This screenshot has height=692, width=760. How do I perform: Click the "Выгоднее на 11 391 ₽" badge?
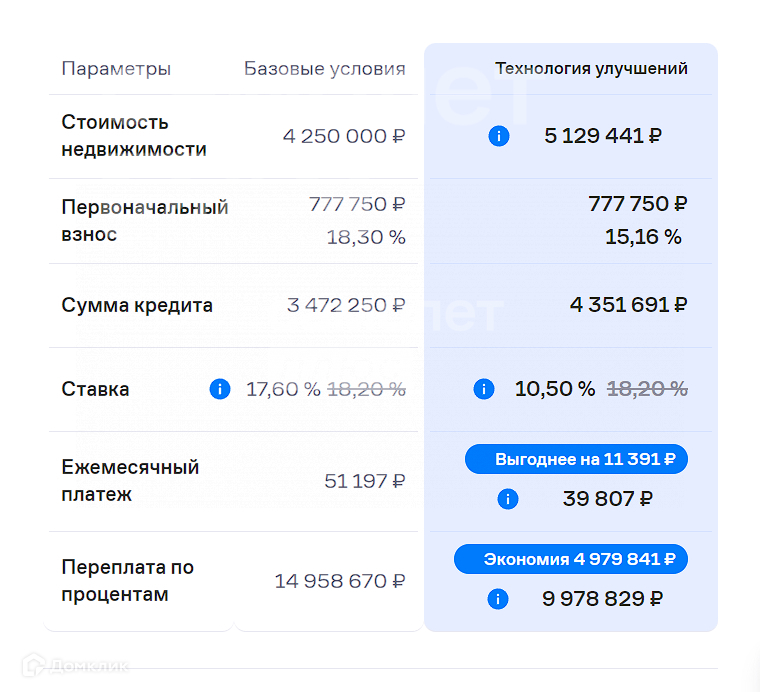[x=575, y=460]
